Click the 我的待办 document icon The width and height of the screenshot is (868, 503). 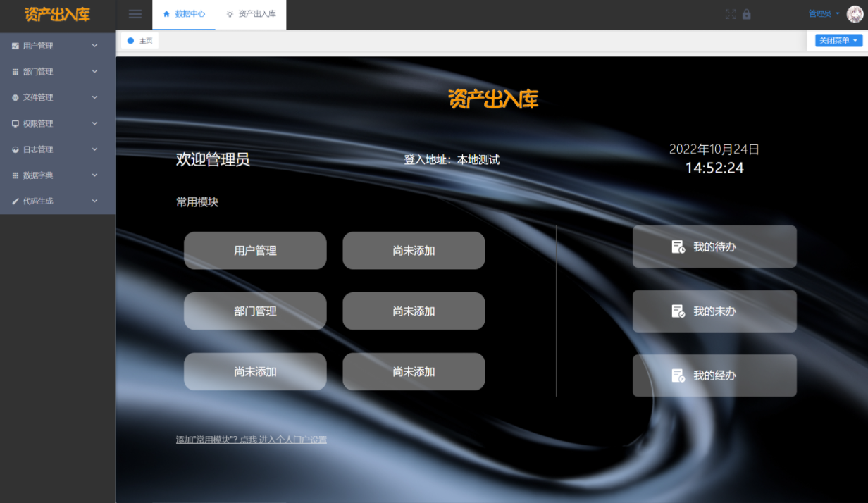[678, 247]
